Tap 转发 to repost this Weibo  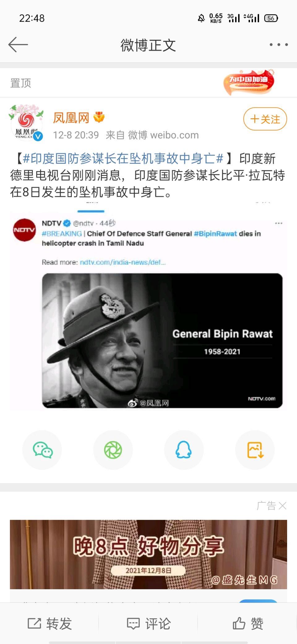pyautogui.click(x=49, y=623)
